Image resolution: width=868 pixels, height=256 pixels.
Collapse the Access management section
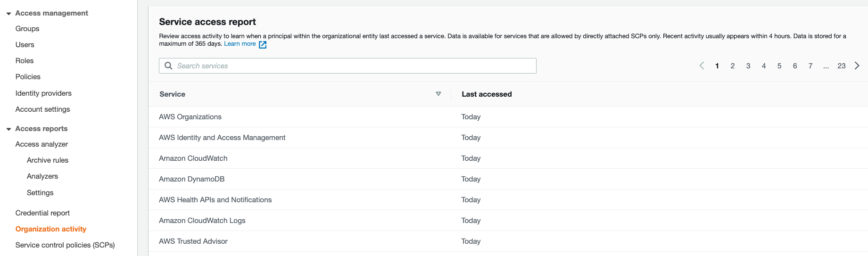pyautogui.click(x=9, y=13)
